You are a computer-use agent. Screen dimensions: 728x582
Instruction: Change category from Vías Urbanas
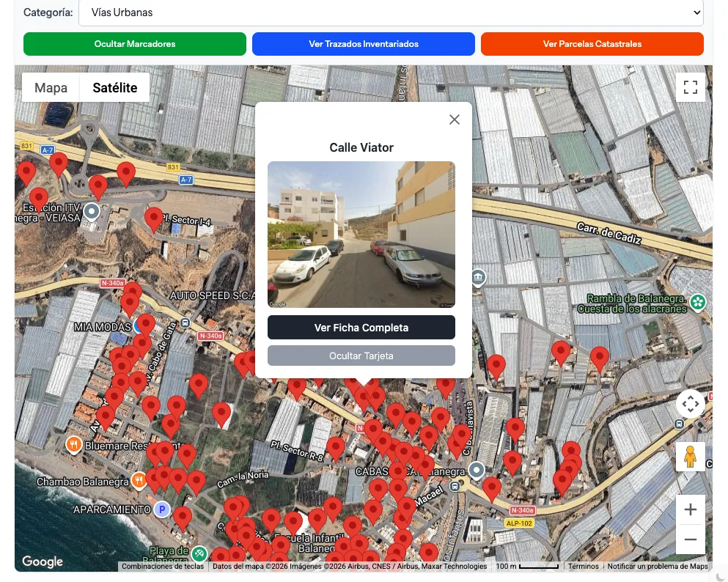[392, 12]
